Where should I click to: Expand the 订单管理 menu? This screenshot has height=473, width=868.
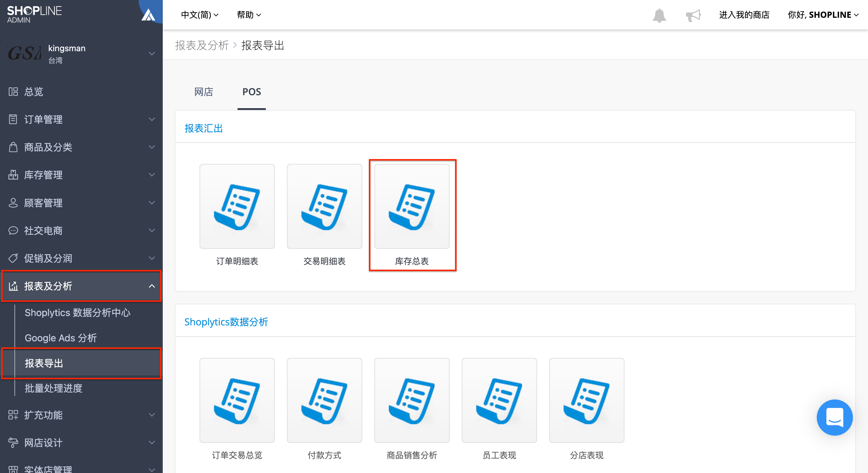(81, 119)
